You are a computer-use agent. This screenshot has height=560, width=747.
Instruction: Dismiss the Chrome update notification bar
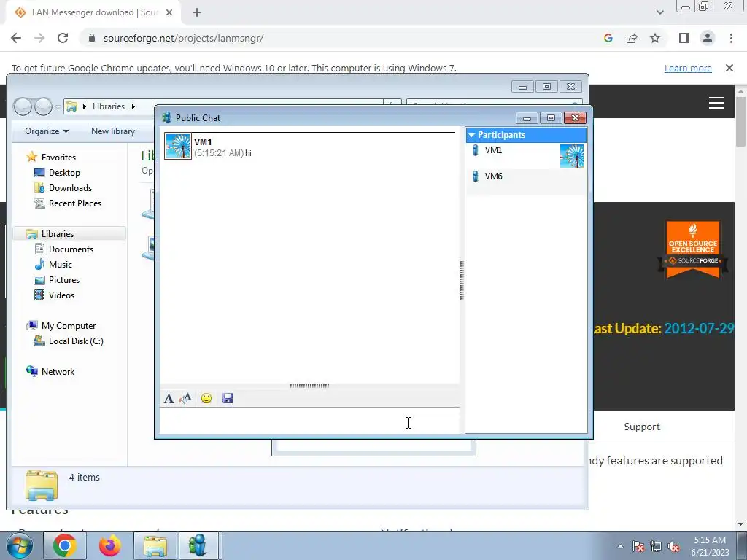[x=729, y=68]
